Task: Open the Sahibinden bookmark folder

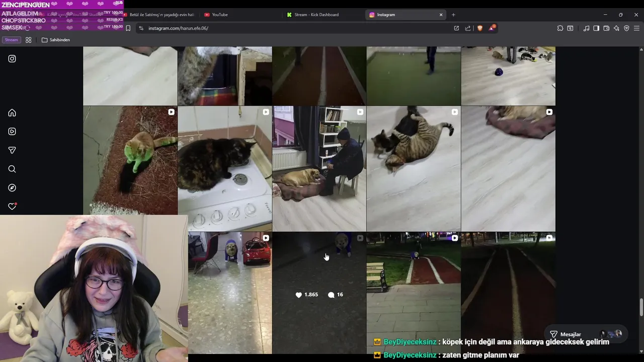Action: point(56,40)
